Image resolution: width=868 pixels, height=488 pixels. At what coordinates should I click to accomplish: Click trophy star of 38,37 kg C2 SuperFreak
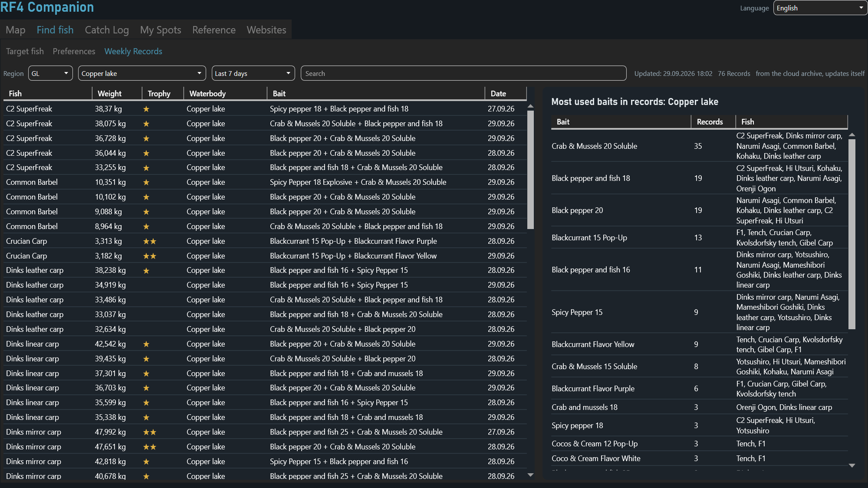146,109
